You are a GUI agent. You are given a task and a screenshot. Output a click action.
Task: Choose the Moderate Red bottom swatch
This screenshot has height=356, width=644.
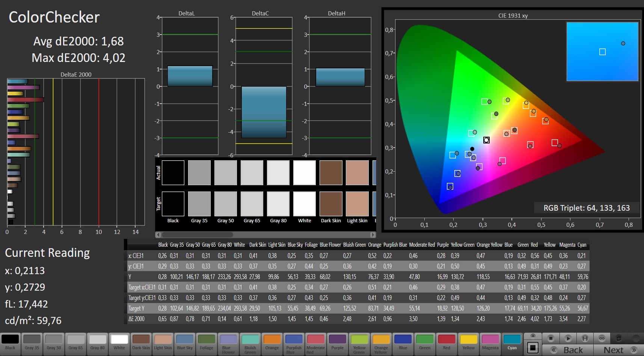tap(315, 344)
